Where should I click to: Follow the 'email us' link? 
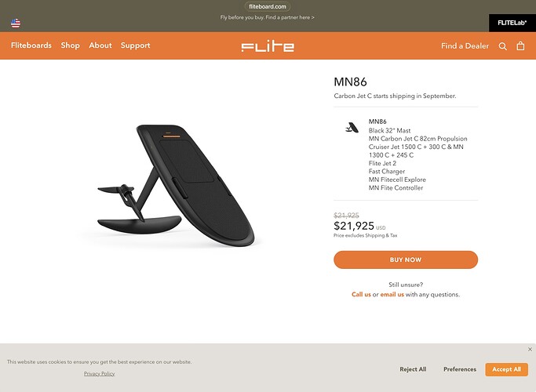click(392, 294)
